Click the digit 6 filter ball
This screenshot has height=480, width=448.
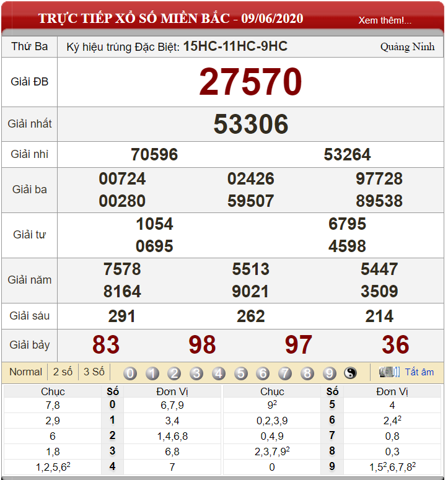(x=263, y=373)
